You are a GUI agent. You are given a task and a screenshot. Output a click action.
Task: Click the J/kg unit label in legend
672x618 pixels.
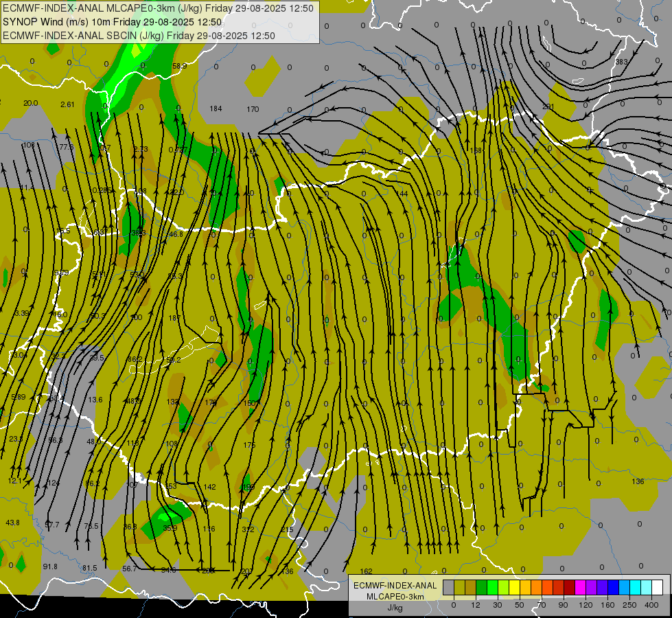coord(395,608)
